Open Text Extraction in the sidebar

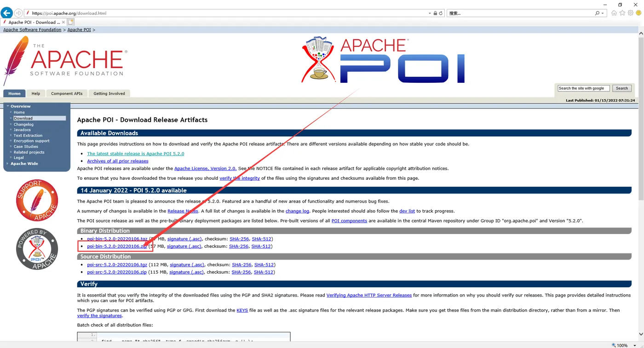point(28,135)
